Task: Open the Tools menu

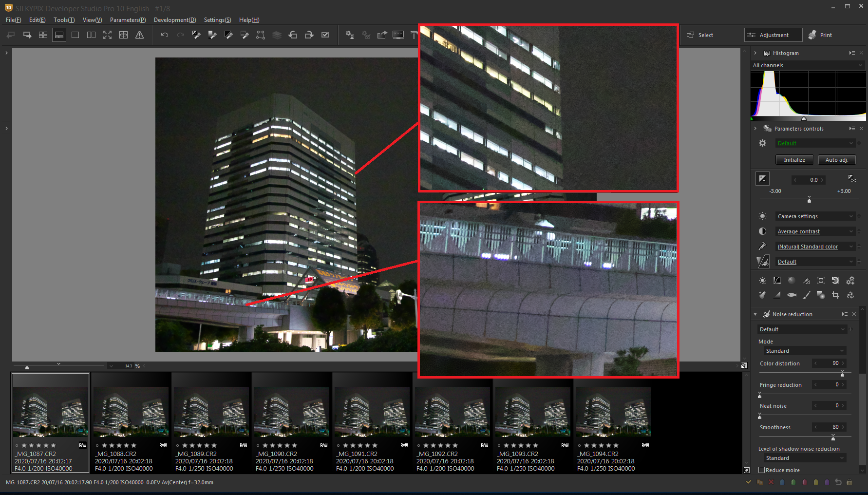Action: [x=64, y=20]
